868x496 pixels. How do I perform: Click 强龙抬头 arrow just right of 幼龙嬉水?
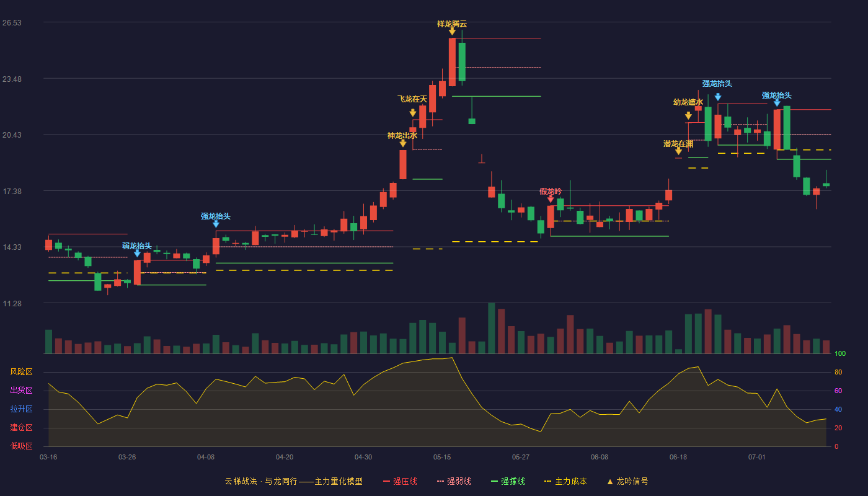coord(718,97)
